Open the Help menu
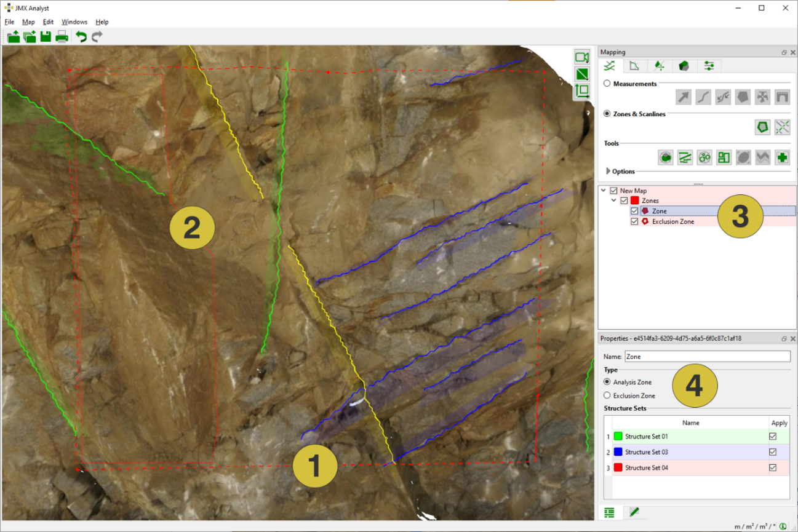 [102, 22]
